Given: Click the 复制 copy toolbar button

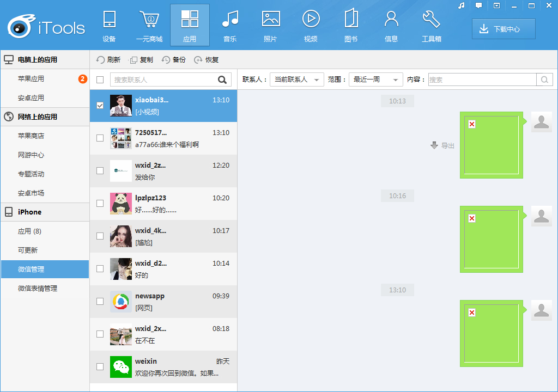Looking at the screenshot, I should (141, 60).
